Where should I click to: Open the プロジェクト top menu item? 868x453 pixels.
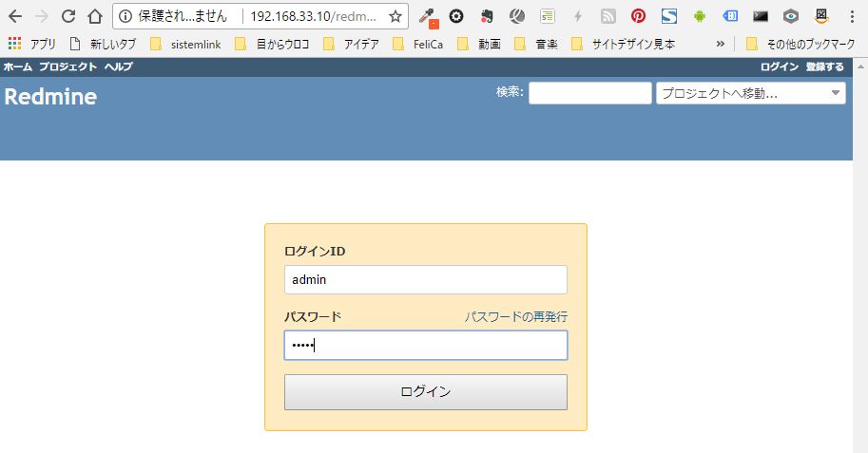68,66
